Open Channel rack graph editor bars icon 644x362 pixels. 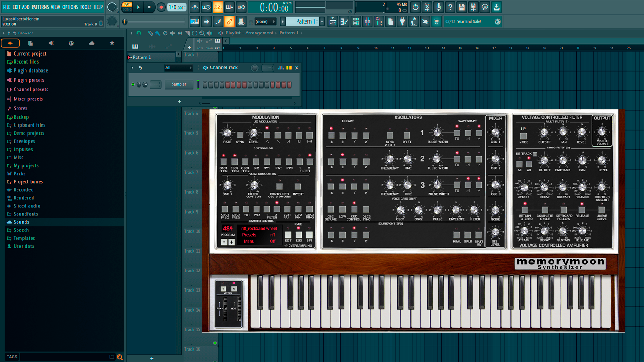pyautogui.click(x=281, y=68)
